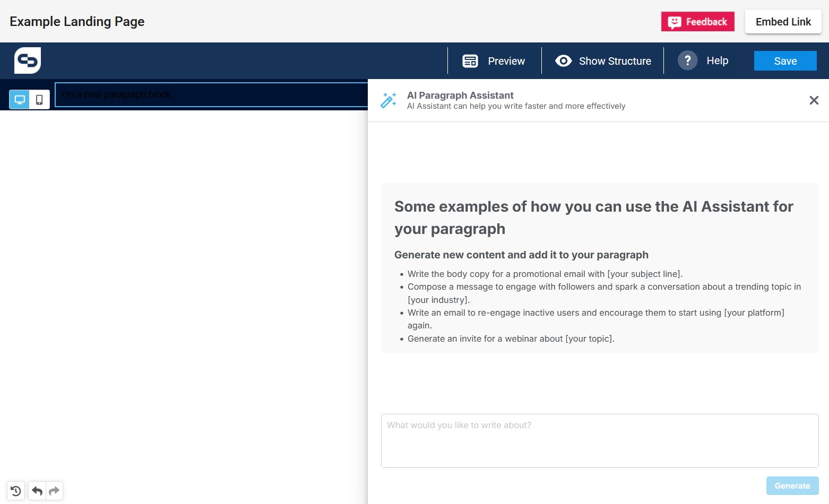Close the AI Paragraph Assistant panel

point(814,100)
